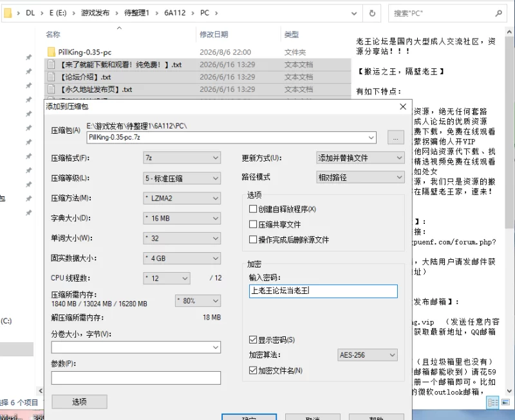Viewport: 515px width, 420px height.
Task: Click the password input field
Action: (323, 291)
